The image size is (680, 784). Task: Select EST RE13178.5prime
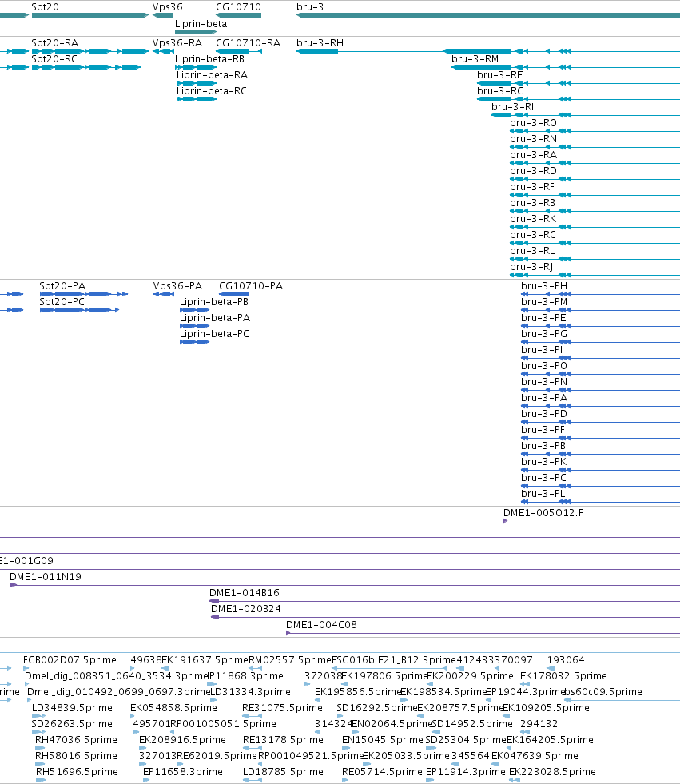coord(283,740)
